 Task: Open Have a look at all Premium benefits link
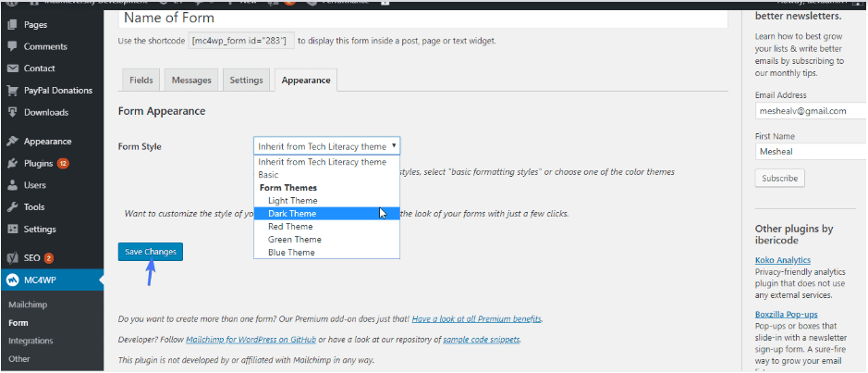point(477,319)
